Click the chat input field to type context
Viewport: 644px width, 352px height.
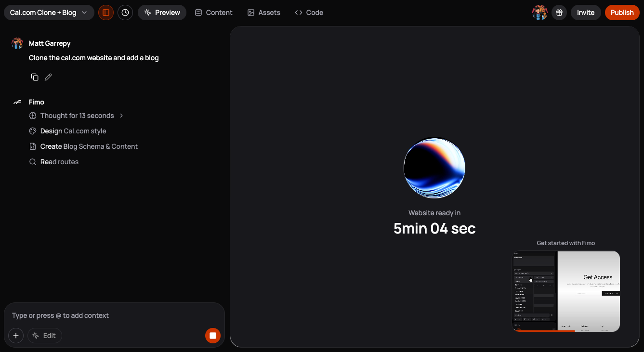114,315
